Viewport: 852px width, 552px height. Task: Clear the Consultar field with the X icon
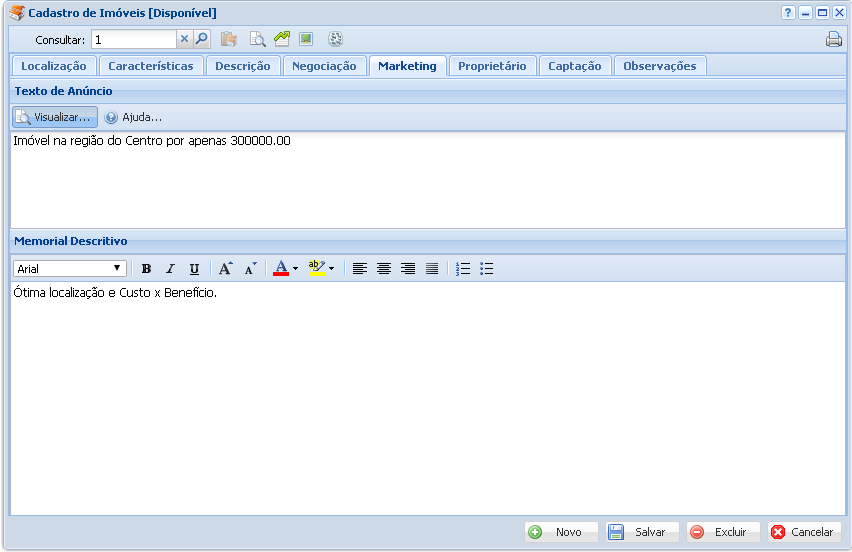pos(184,40)
